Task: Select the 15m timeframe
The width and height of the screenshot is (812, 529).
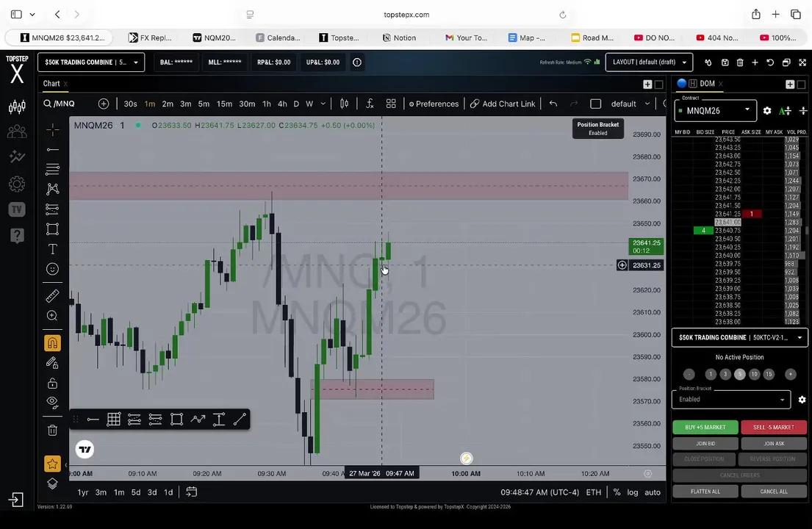Action: pyautogui.click(x=224, y=104)
